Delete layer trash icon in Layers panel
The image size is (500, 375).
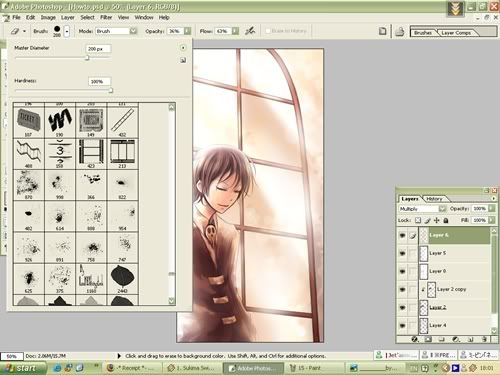tap(484, 339)
